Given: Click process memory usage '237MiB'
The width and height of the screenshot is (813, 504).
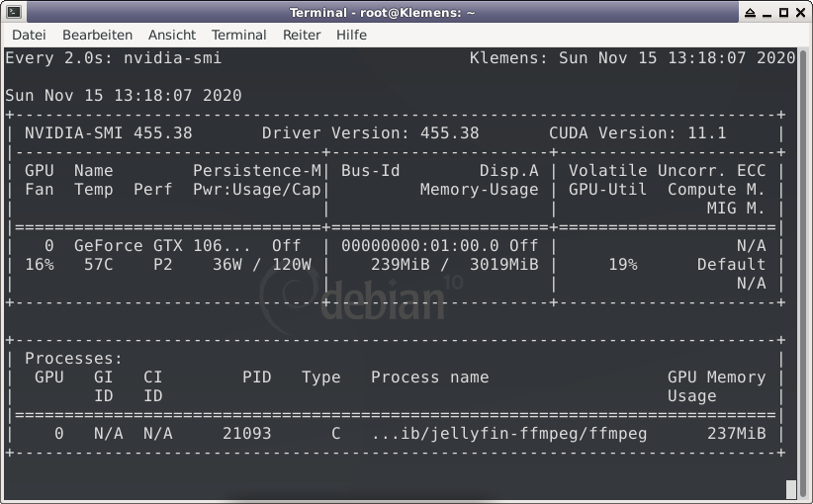Looking at the screenshot, I should coord(736,434).
